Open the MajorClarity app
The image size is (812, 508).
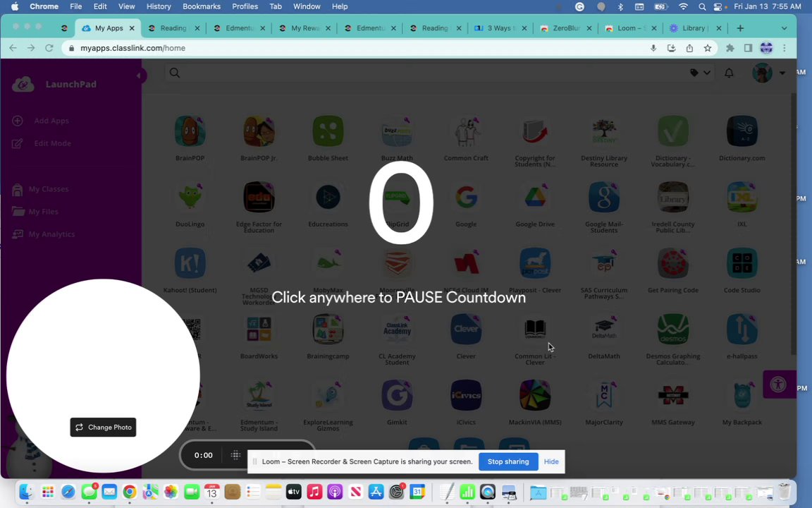click(x=604, y=395)
